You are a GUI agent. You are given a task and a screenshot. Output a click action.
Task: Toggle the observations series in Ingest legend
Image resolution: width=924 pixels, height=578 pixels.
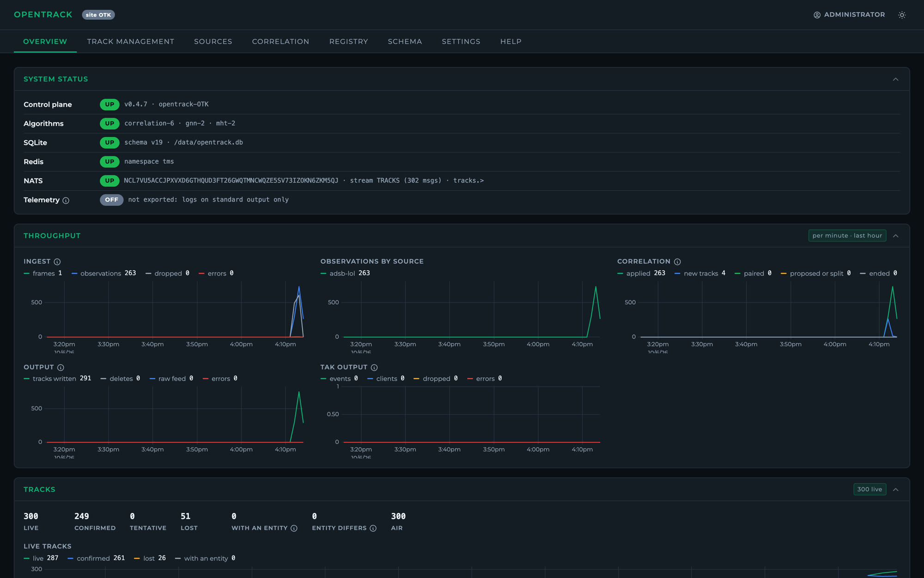point(103,273)
